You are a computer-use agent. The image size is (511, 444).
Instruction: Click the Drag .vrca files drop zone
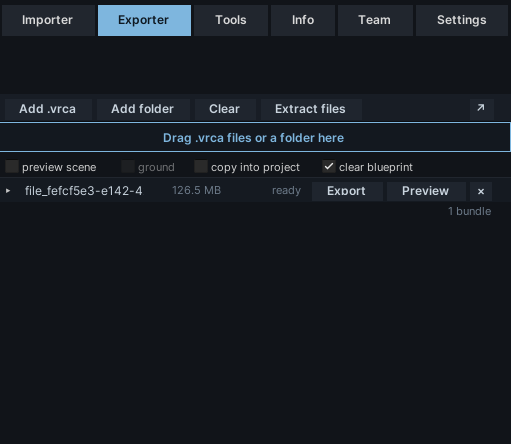[x=255, y=137]
